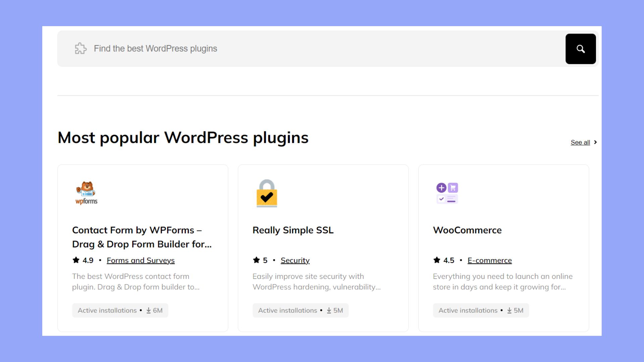Click the download icon beside WooCommerce's 5M count
Screen dimensions: 644x362
[x=509, y=310]
